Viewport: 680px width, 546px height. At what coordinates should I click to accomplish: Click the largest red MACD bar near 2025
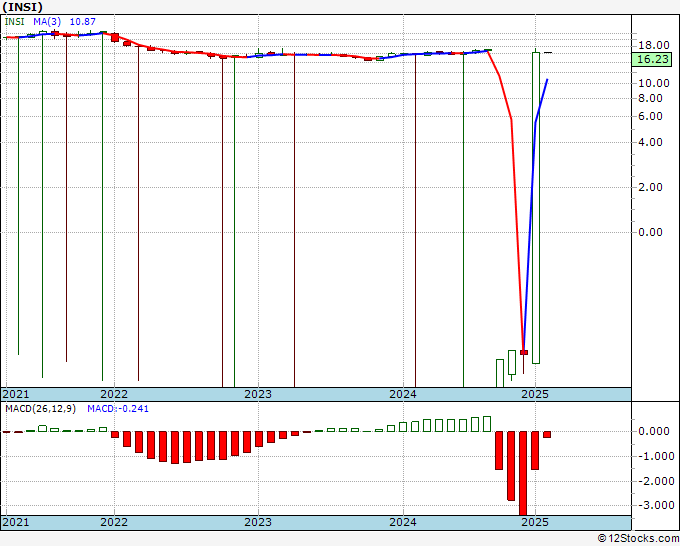523,473
